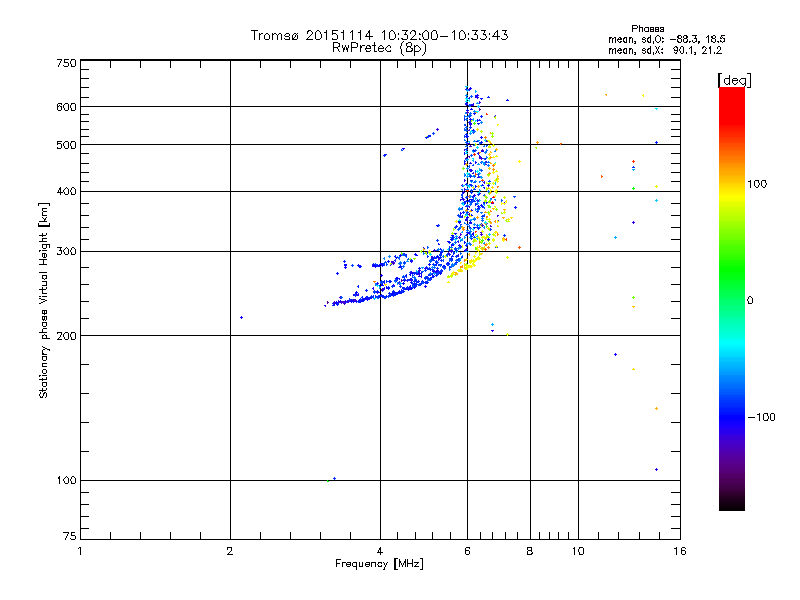Click y-axis tick label '200'
800x600 pixels.
(67, 336)
